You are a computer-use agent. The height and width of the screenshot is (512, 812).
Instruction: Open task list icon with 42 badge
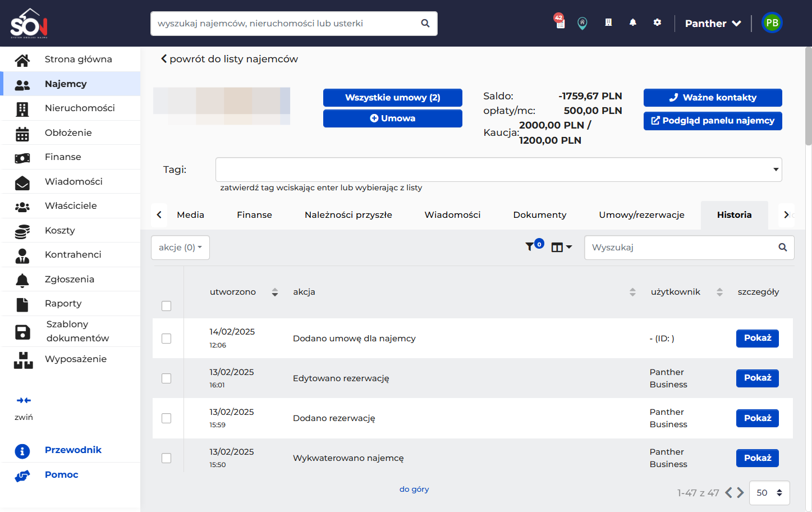coord(559,21)
